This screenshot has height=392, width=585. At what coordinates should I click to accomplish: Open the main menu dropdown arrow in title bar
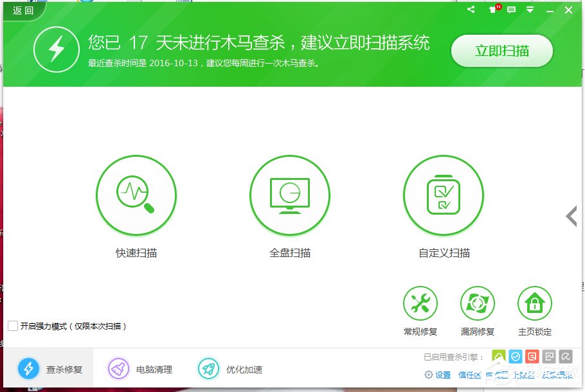click(x=530, y=10)
